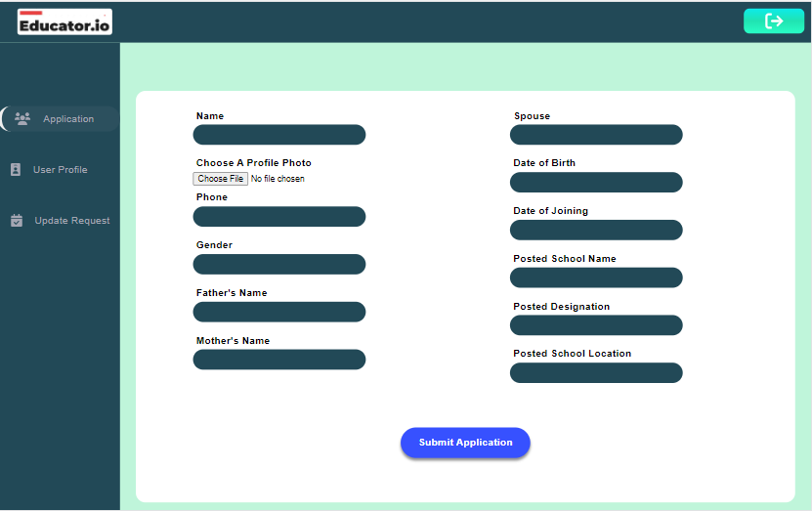
Task: Click the 'No file chosen' text
Action: tap(278, 179)
